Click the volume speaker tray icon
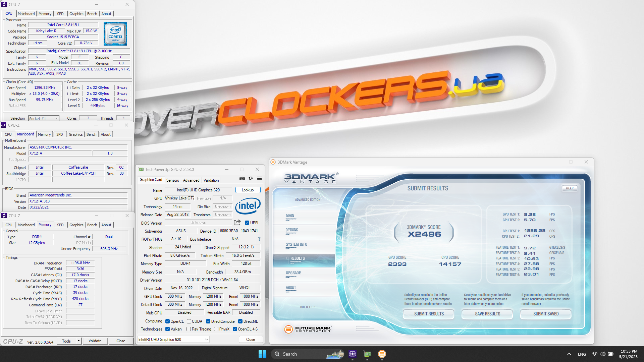644x362 pixels. (602, 354)
